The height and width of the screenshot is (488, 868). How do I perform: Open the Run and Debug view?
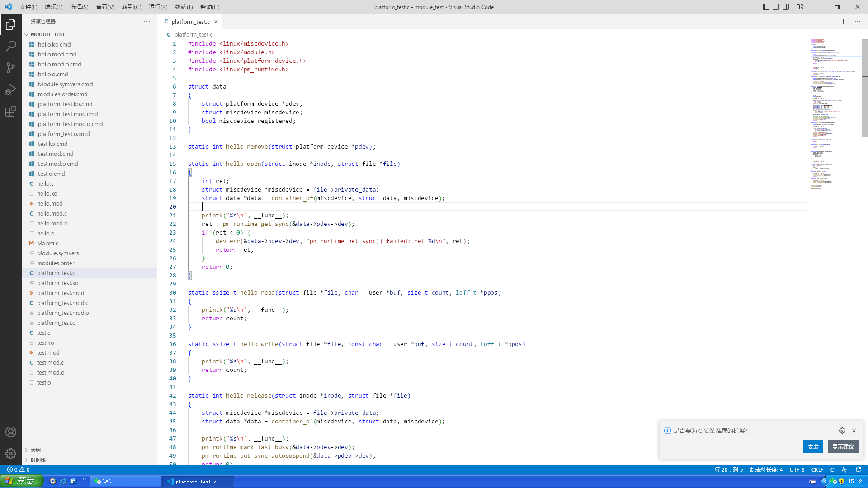pos(11,89)
